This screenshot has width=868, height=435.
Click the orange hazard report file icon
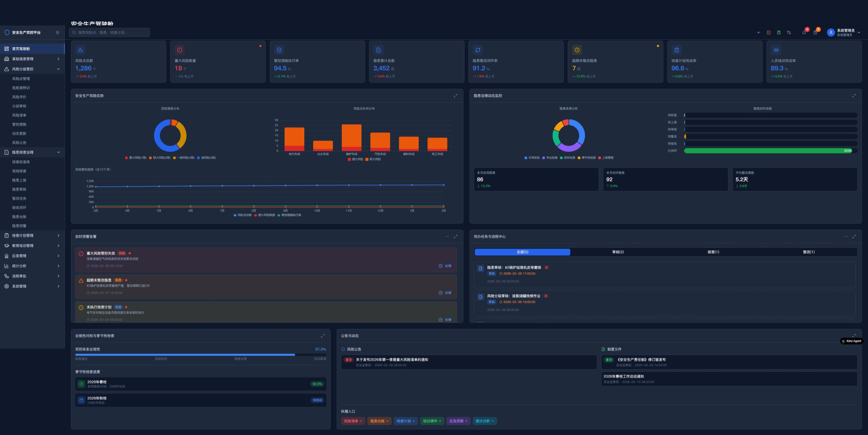(768, 33)
